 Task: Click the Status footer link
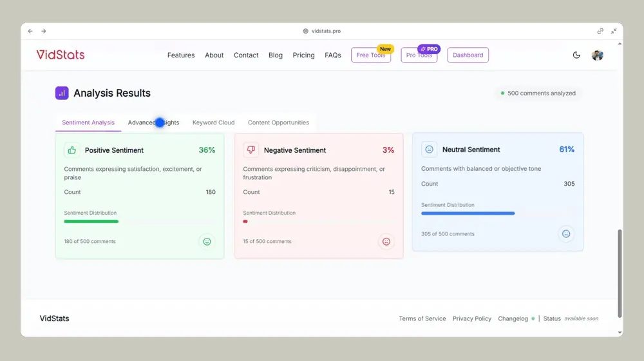pyautogui.click(x=552, y=318)
